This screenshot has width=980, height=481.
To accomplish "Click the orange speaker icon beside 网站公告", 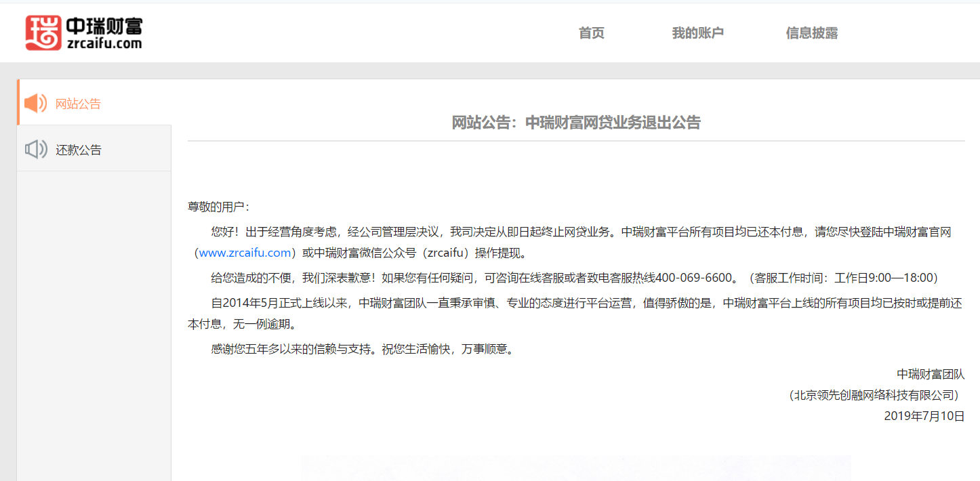I will pos(35,102).
